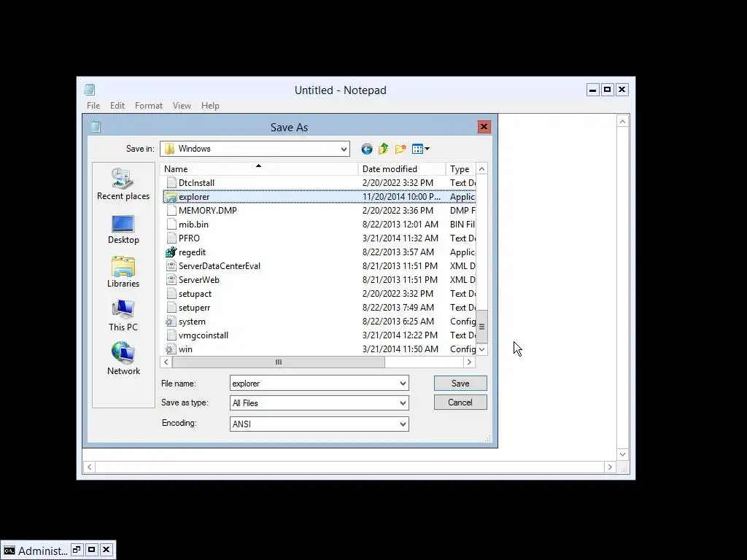Sort by Date modified column header
This screenshot has height=560, width=747.
402,169
